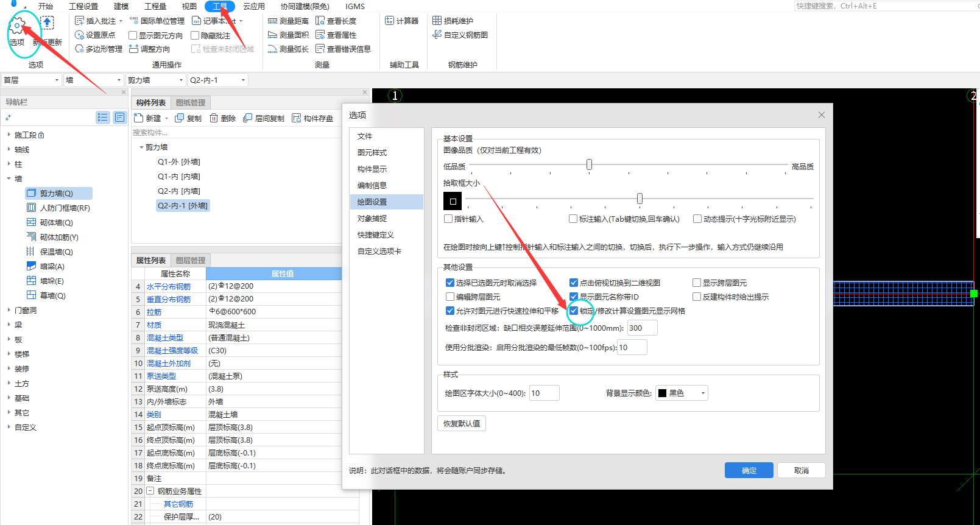The image size is (980, 525).
Task: Click 确定 button in options dialog
Action: tap(749, 470)
